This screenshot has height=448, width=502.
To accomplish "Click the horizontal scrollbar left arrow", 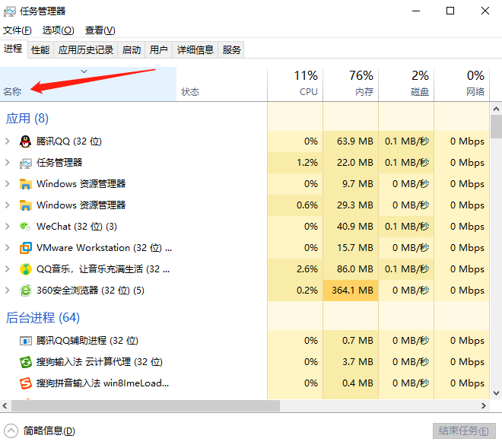I will (x=5, y=406).
